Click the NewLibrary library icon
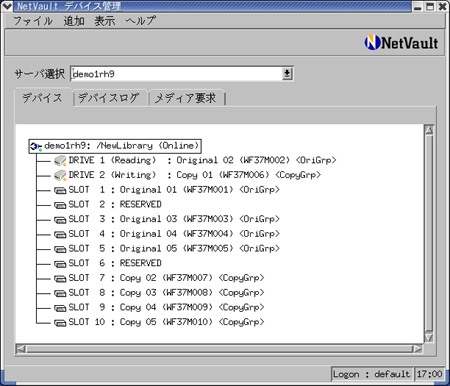Image resolution: width=450 pixels, height=386 pixels. click(36, 146)
